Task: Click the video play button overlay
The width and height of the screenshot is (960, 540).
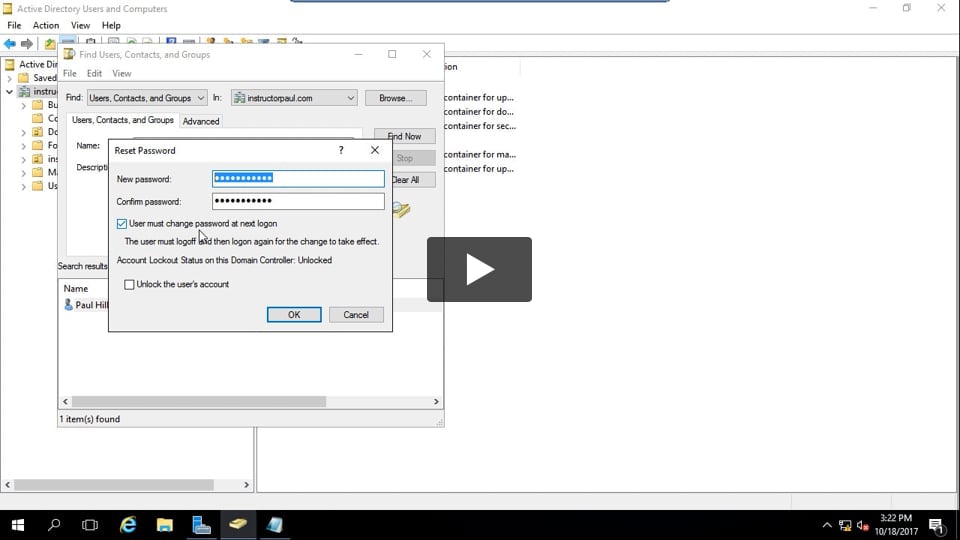Action: (x=479, y=269)
